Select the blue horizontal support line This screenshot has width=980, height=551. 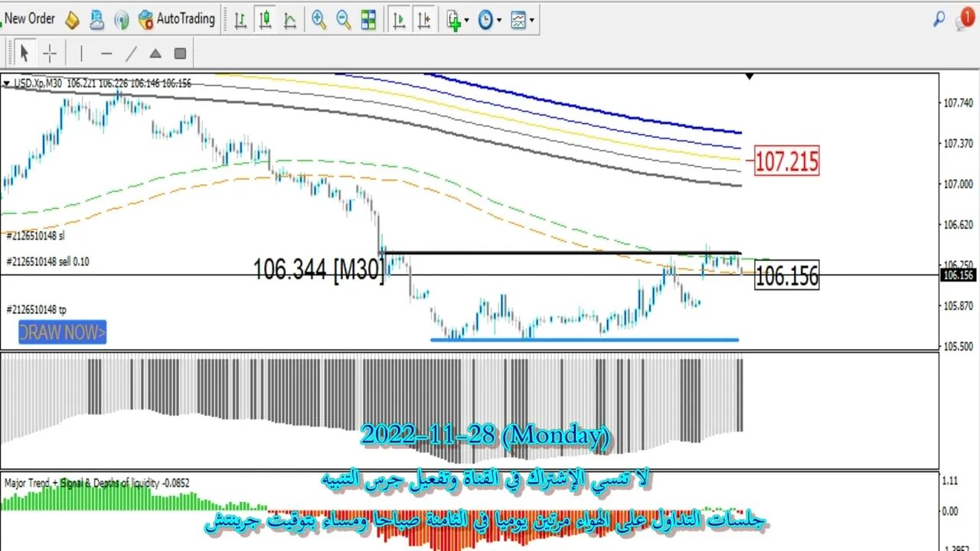coord(585,340)
